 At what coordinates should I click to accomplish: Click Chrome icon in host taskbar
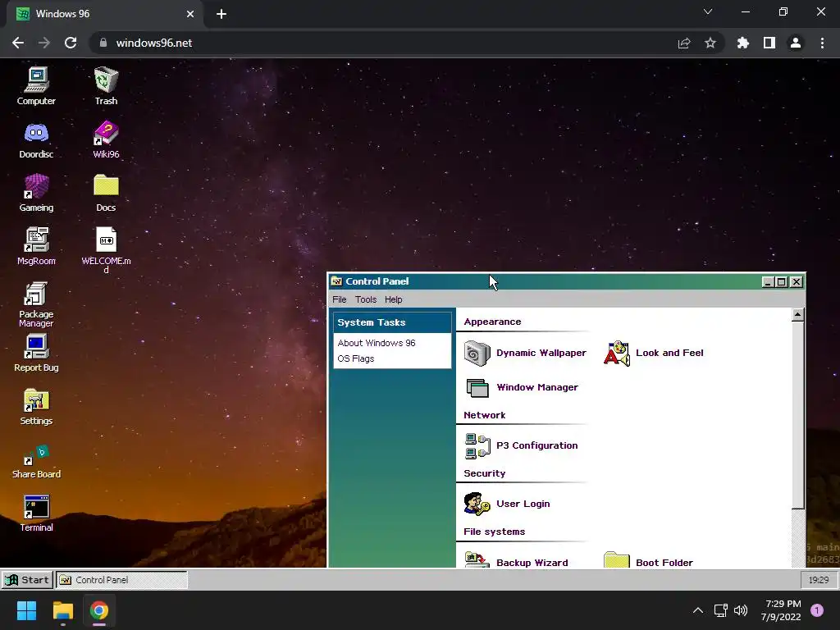click(99, 610)
